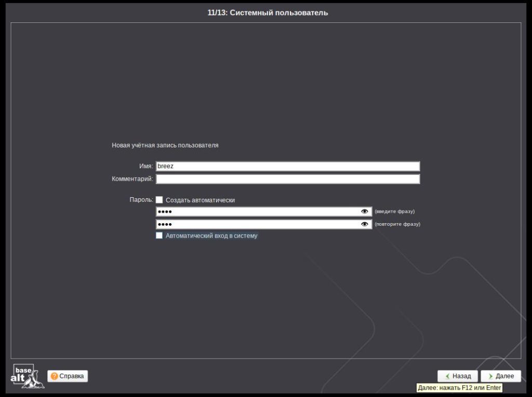Tick the 'Автоматический вход в систему' checkbox

pyautogui.click(x=159, y=236)
